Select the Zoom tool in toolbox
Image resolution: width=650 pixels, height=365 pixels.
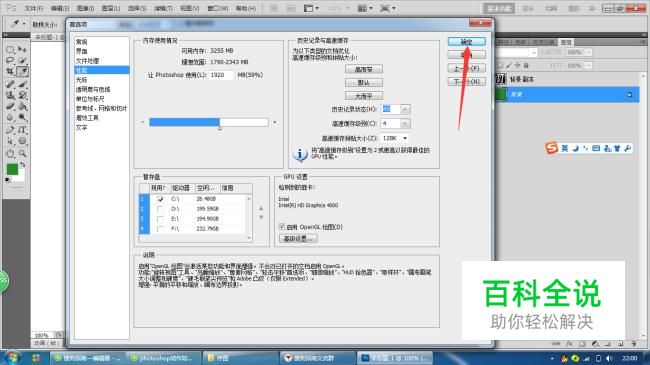(22, 153)
